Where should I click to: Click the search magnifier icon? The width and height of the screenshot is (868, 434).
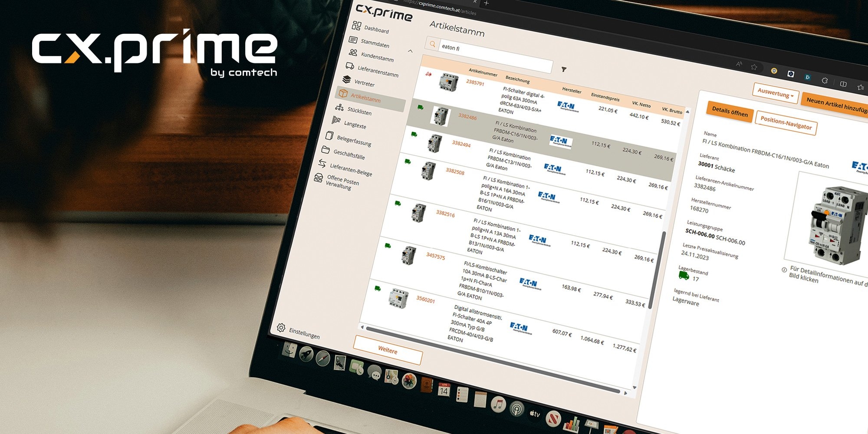tap(432, 44)
